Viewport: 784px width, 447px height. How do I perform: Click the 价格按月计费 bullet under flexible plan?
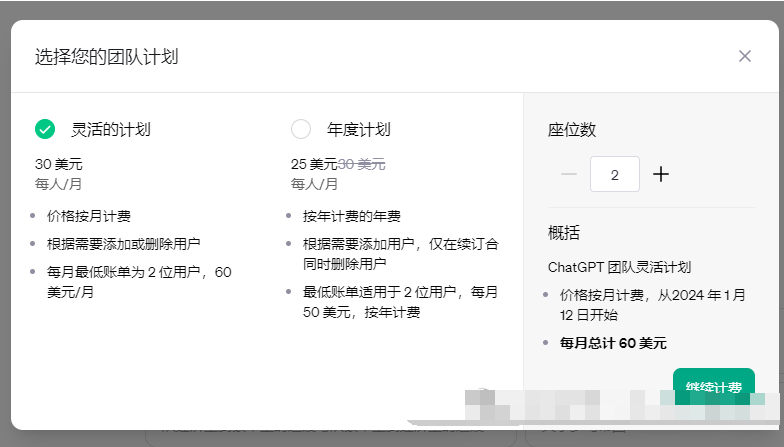[88, 216]
